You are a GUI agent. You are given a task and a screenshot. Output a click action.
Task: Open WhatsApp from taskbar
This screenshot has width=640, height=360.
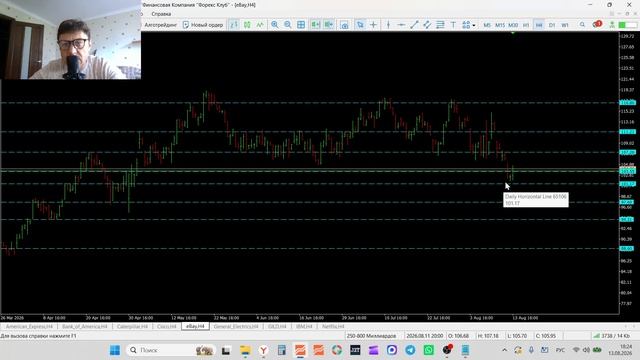(x=429, y=350)
